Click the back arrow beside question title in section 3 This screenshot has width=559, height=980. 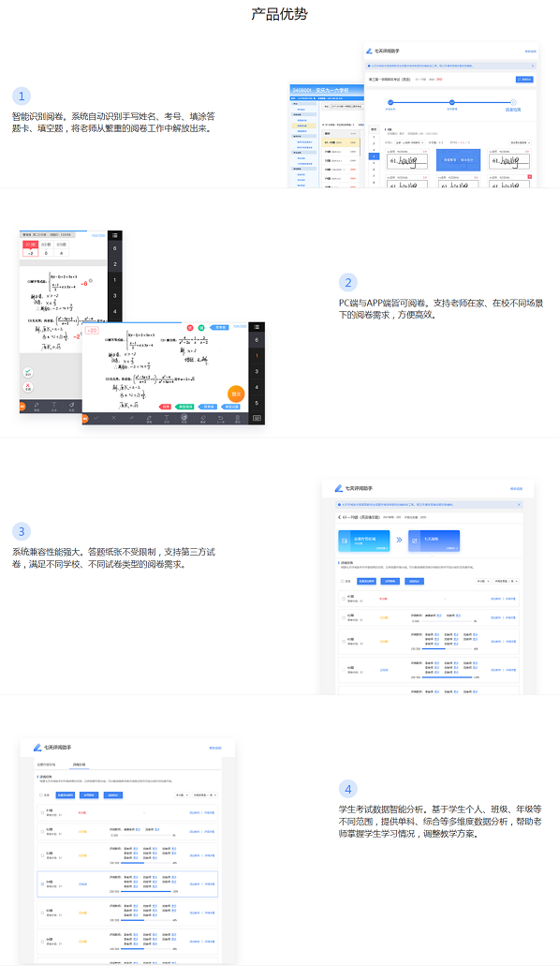339,517
